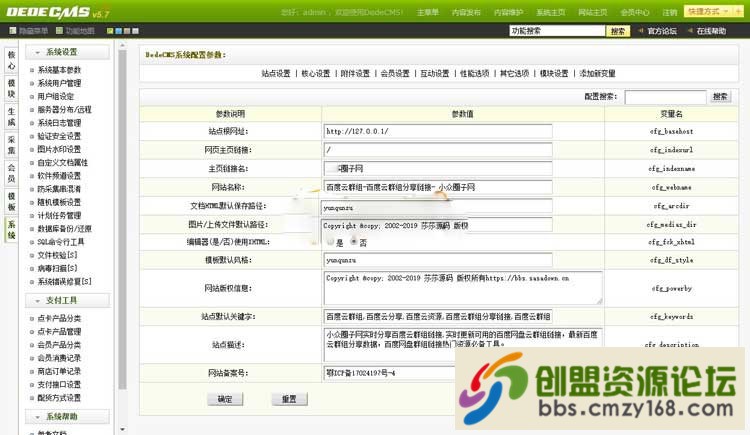Open 数据库备份/还原 in sidebar
This screenshot has height=435, width=750.
(x=64, y=229)
